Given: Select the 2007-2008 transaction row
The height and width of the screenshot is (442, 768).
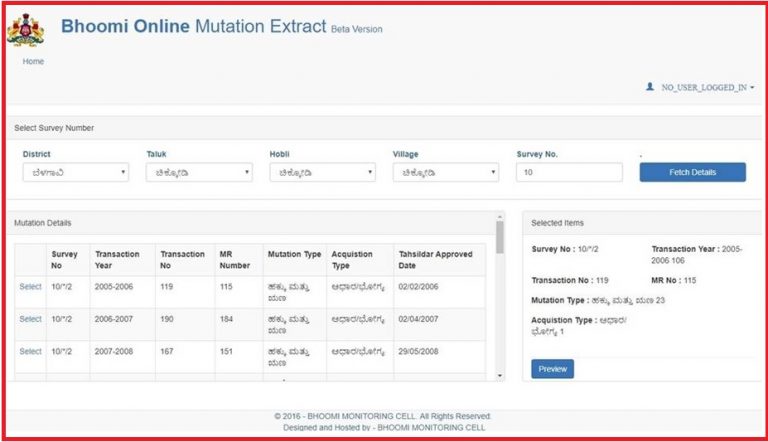Looking at the screenshot, I should pos(30,352).
